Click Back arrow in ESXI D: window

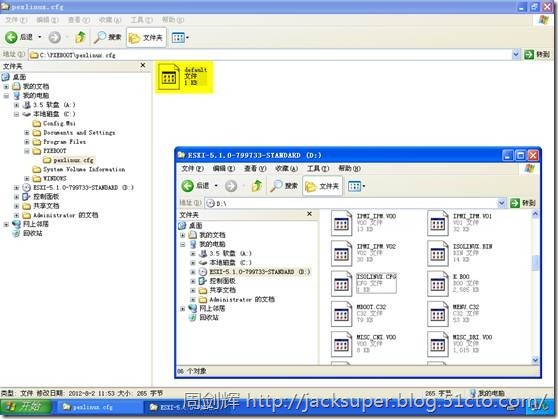188,185
